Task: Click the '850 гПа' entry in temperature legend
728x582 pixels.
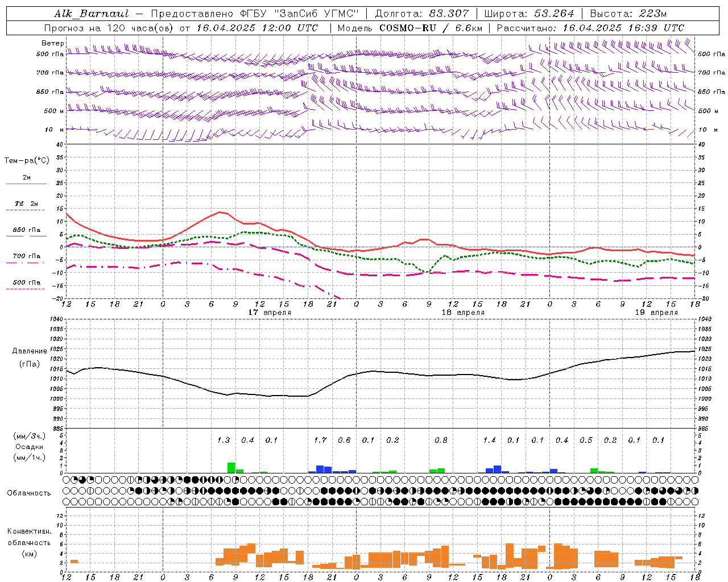Action: [27, 230]
